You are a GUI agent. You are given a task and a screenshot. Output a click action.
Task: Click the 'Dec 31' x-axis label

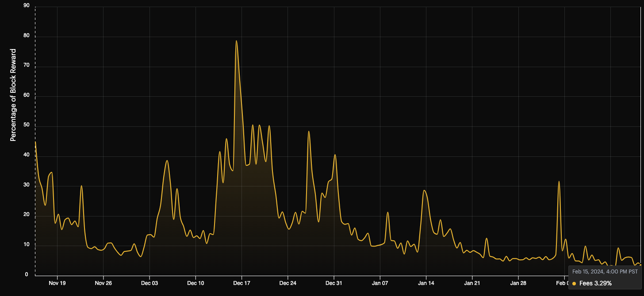pos(333,283)
